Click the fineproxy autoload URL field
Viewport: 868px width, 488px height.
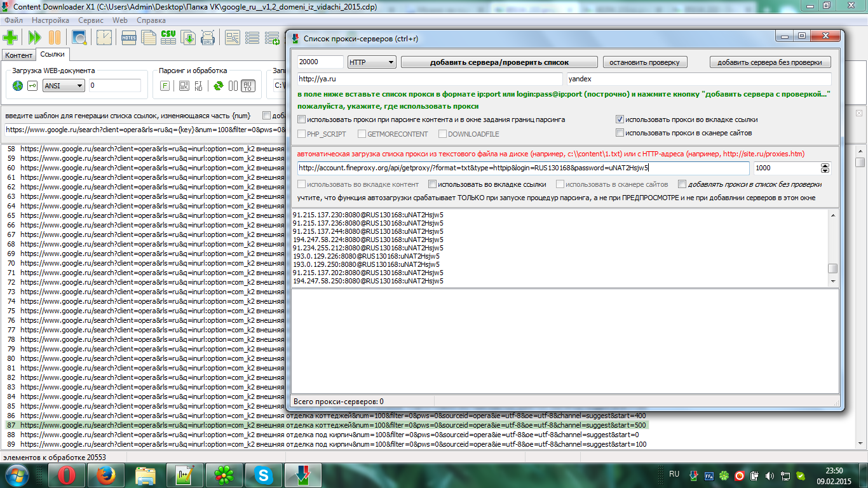pyautogui.click(x=523, y=168)
